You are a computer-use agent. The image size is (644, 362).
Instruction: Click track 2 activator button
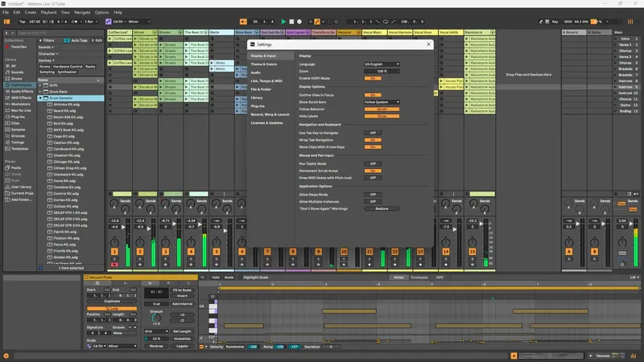point(139,252)
